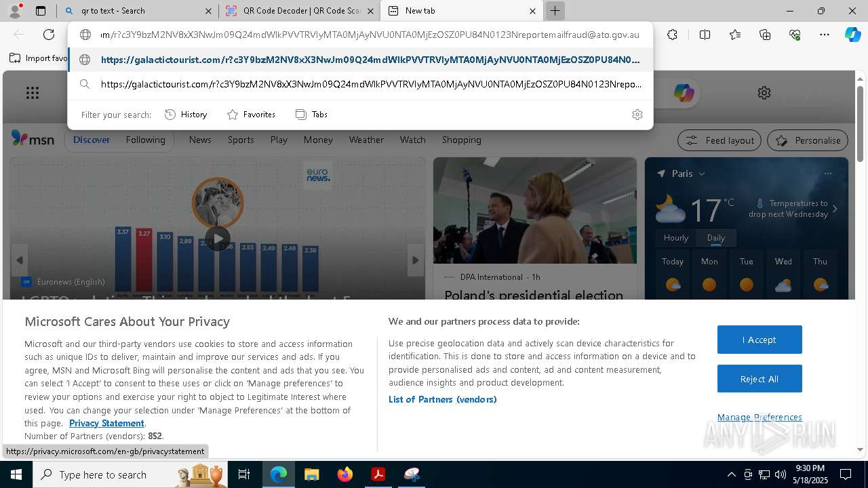
Task: Select the galactictourist.com search suggestion
Action: (x=360, y=84)
